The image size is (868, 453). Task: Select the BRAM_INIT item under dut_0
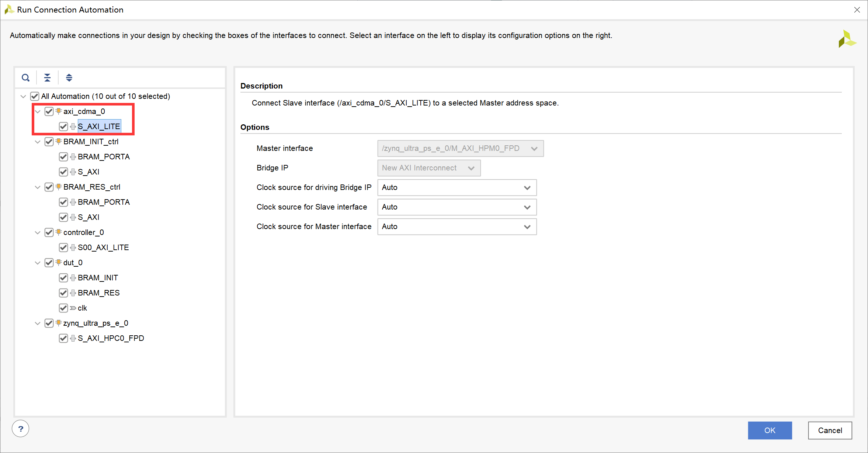point(98,278)
